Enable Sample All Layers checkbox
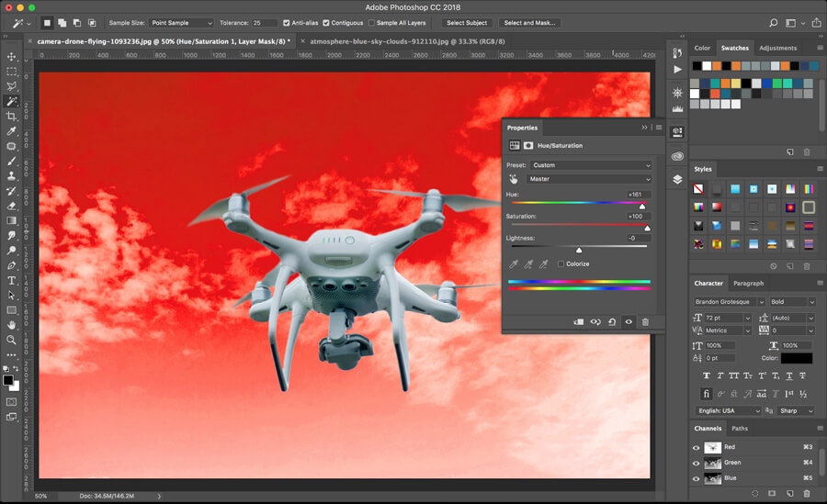The width and height of the screenshot is (827, 504). click(371, 22)
